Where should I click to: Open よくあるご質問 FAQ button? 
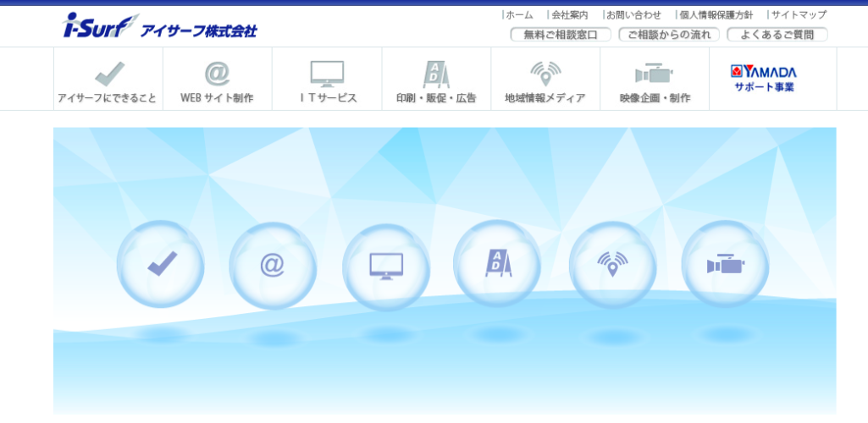777,35
